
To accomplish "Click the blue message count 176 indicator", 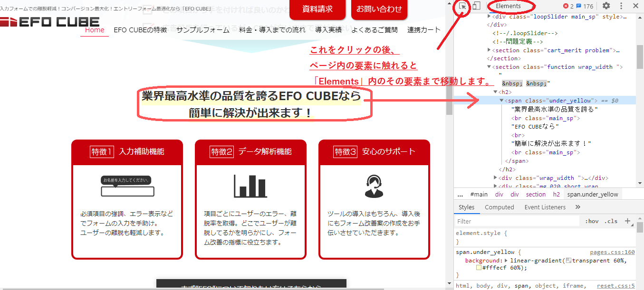I will click(585, 6).
